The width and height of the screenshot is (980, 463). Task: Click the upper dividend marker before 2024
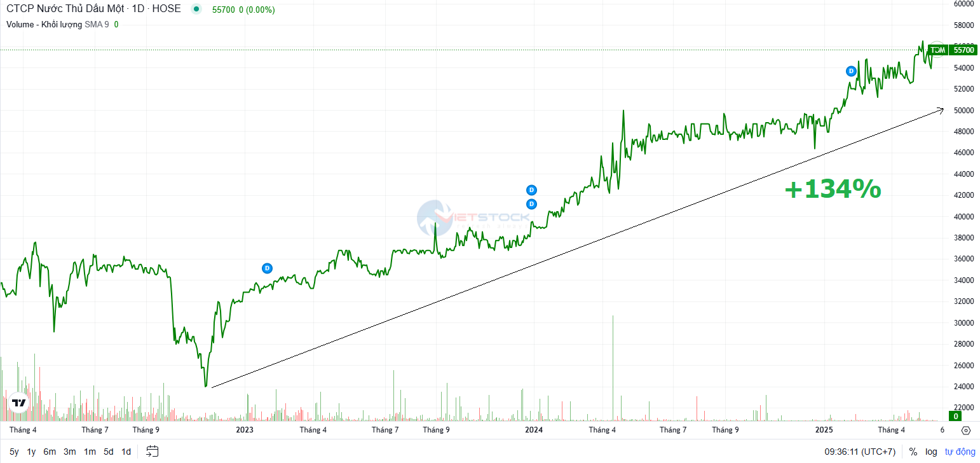pos(532,190)
